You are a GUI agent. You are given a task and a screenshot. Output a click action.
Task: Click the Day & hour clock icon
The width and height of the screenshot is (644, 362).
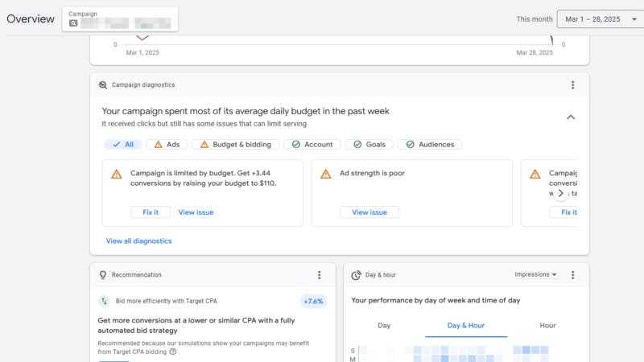click(x=356, y=275)
